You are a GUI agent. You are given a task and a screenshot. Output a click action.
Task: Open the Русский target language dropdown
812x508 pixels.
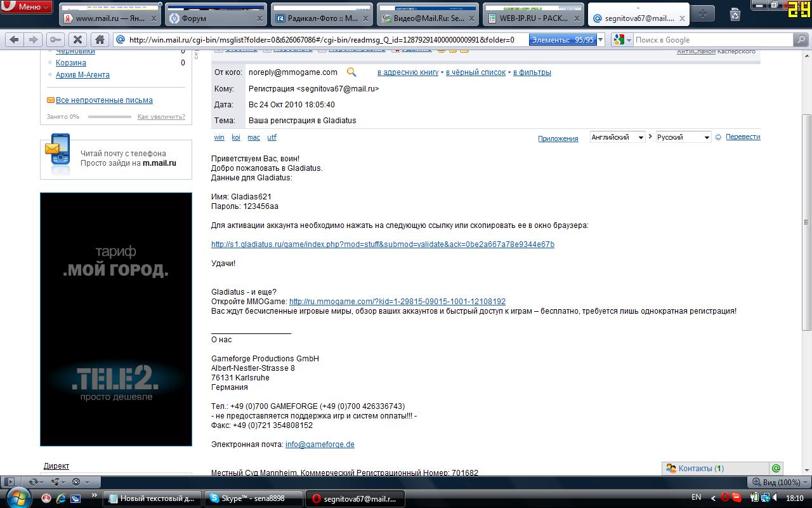[683, 137]
